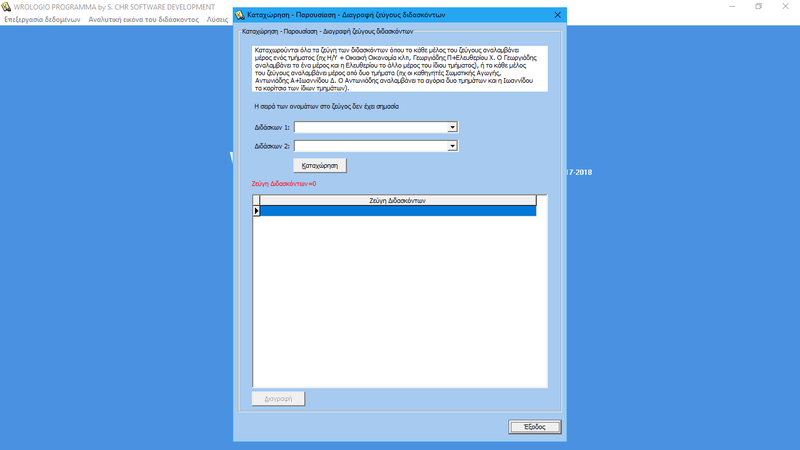
Task: Close the Καταχώρηση dialog window
Action: pos(558,15)
